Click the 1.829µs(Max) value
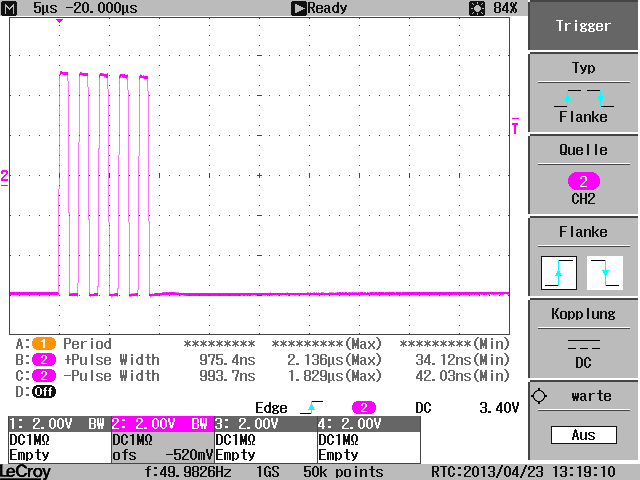The width and height of the screenshot is (640, 480). [334, 376]
